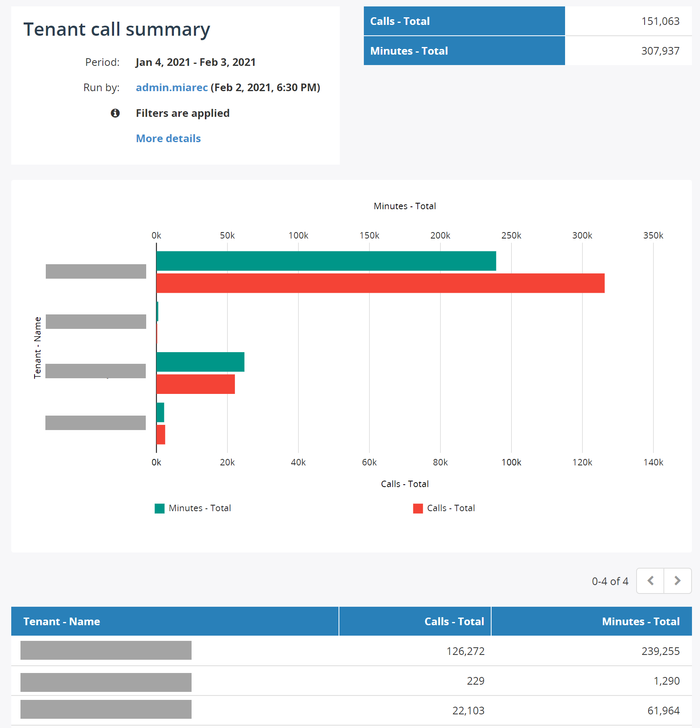Image resolution: width=700 pixels, height=728 pixels.
Task: Select the longest green Minutes bar
Action: coord(326,261)
